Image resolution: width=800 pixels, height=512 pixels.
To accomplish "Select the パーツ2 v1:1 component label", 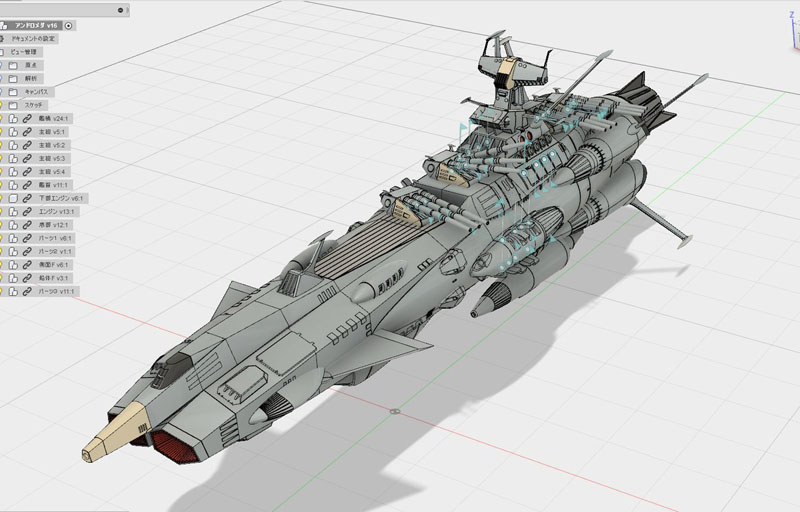I will [56, 251].
